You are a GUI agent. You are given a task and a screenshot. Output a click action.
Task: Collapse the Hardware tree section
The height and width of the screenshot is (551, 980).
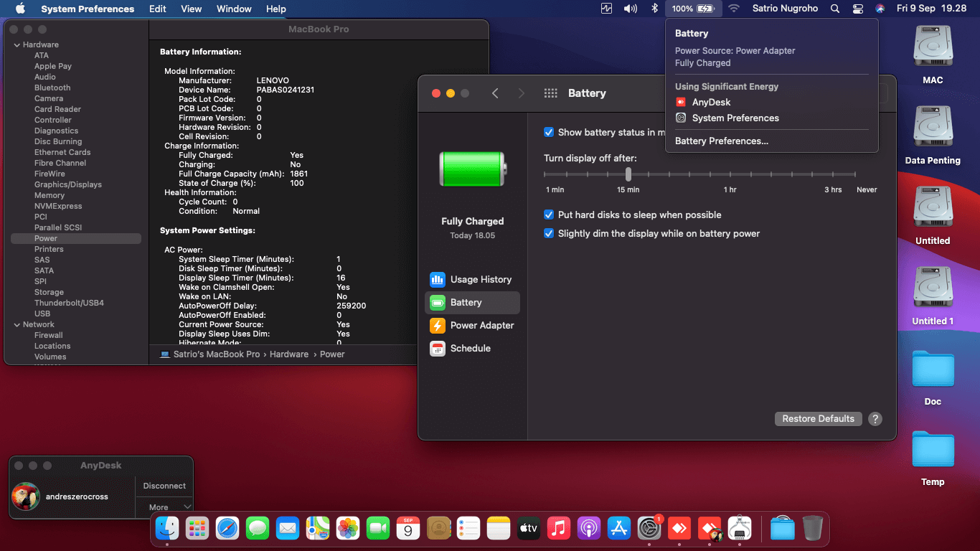17,44
